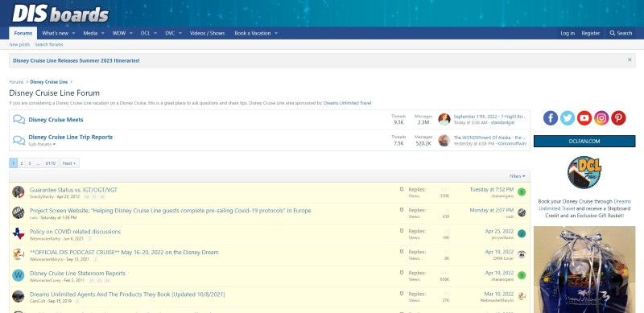This screenshot has height=313, width=644.
Task: Select the Forums tab
Action: click(23, 33)
